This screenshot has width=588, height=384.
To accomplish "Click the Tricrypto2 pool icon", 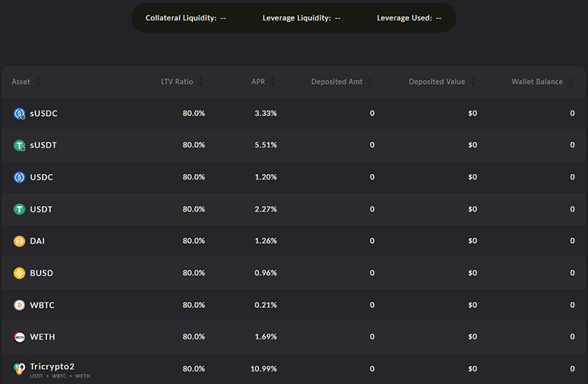I will pyautogui.click(x=20, y=368).
